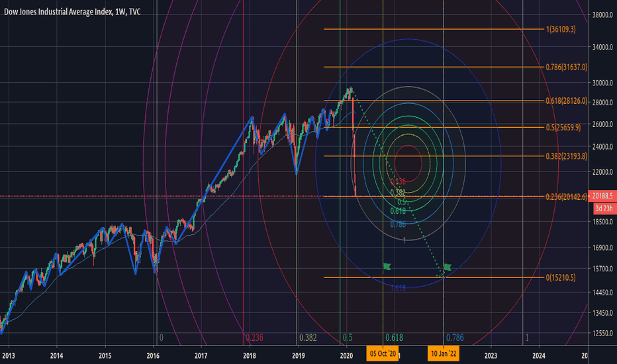
Task: Click 22000.0 on the price axis
Action: pyautogui.click(x=602, y=172)
